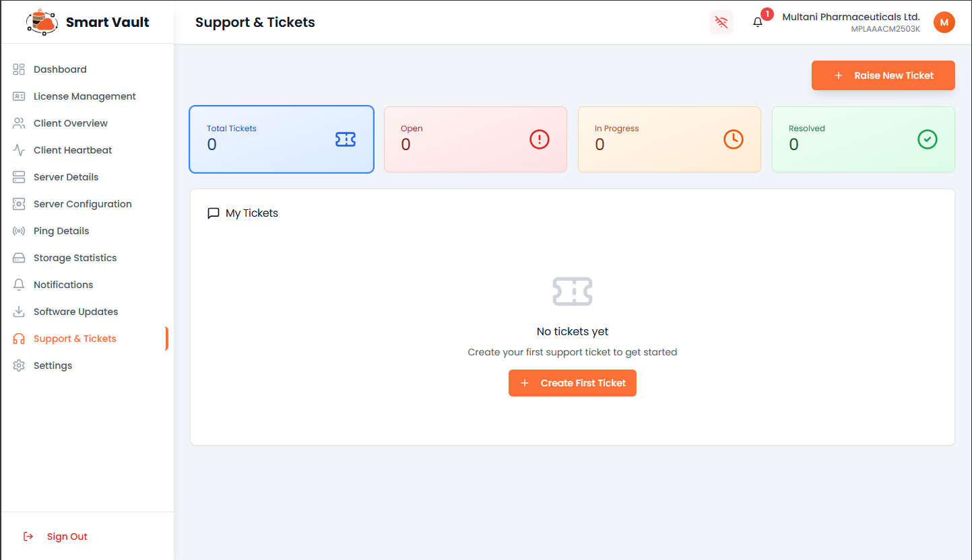The width and height of the screenshot is (972, 560).
Task: Select the License Management icon
Action: coord(19,96)
